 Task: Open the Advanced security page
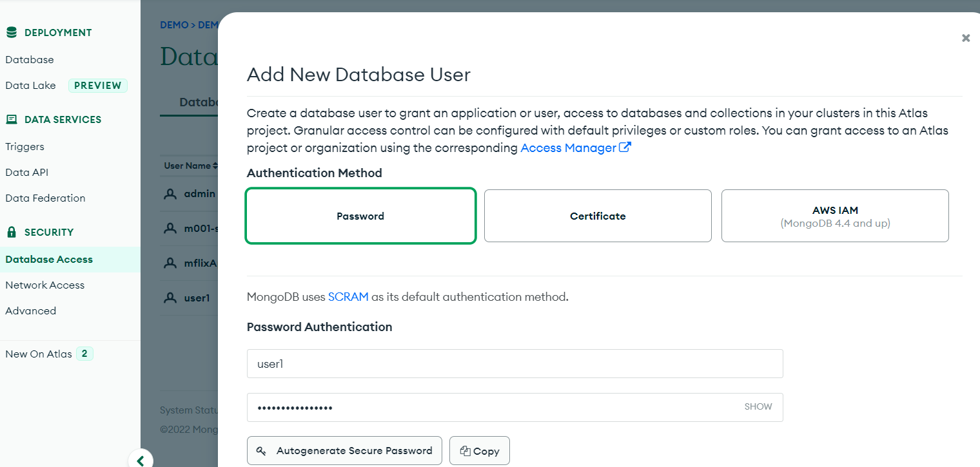pos(30,310)
